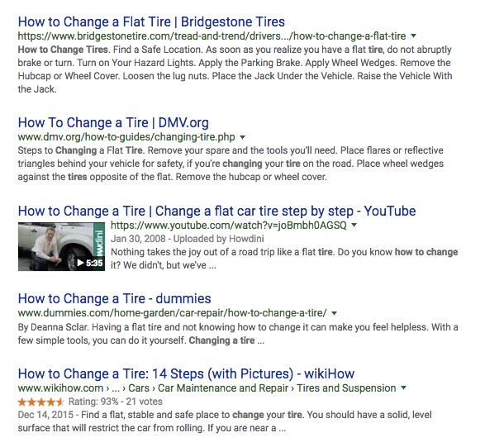
Task: Expand dropdown arrow next to dummies.com URL
Action: coord(334,313)
